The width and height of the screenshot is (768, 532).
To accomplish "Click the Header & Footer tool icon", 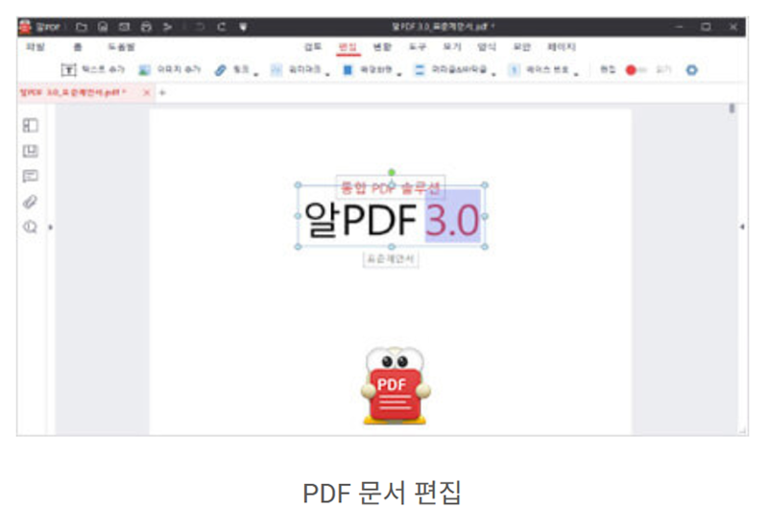I will pos(420,70).
